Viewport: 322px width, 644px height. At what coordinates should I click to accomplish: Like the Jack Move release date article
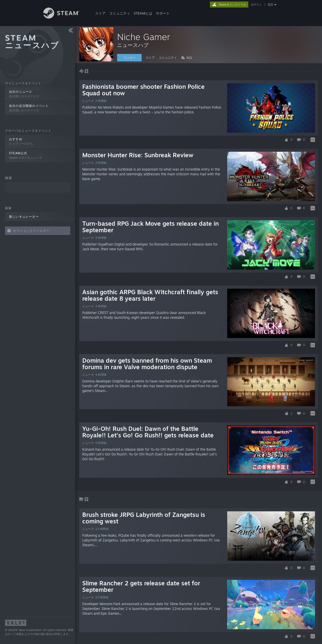coord(286,277)
